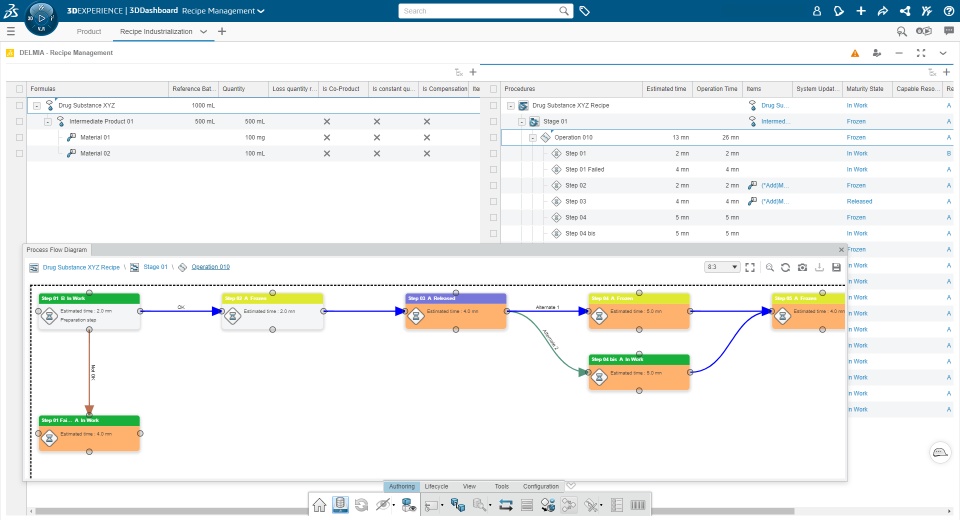Tick checkbox for Step 03 row
This screenshot has width=960, height=520.
click(x=493, y=201)
